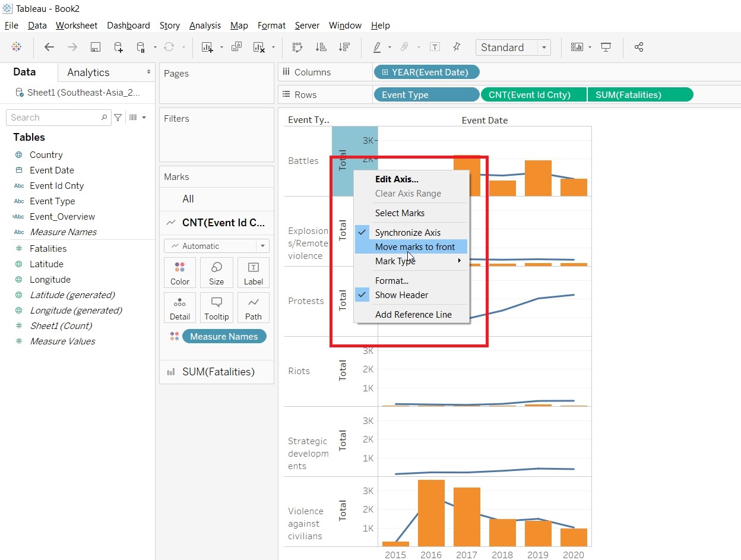Click the Share workbook icon
Viewport: 741px width, 560px height.
(x=639, y=48)
